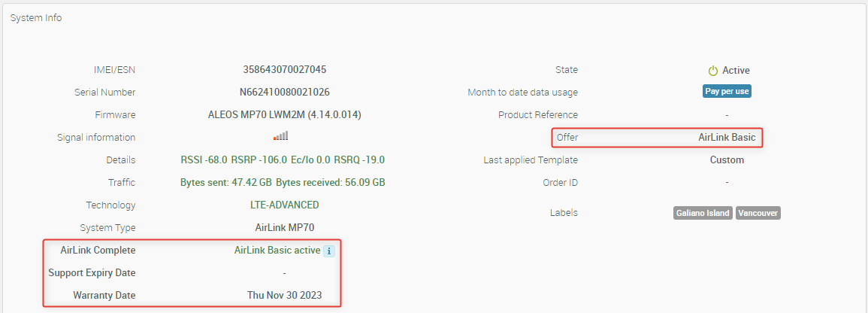Image resolution: width=868 pixels, height=313 pixels.
Task: Open the Bytes sent traffic link
Action: click(226, 183)
